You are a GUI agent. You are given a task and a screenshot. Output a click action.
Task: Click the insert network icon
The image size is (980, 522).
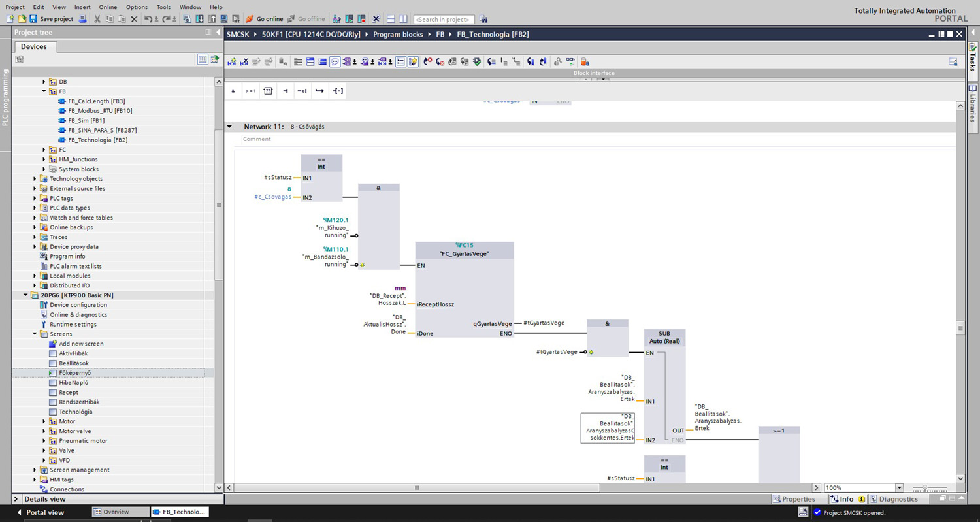[232, 62]
